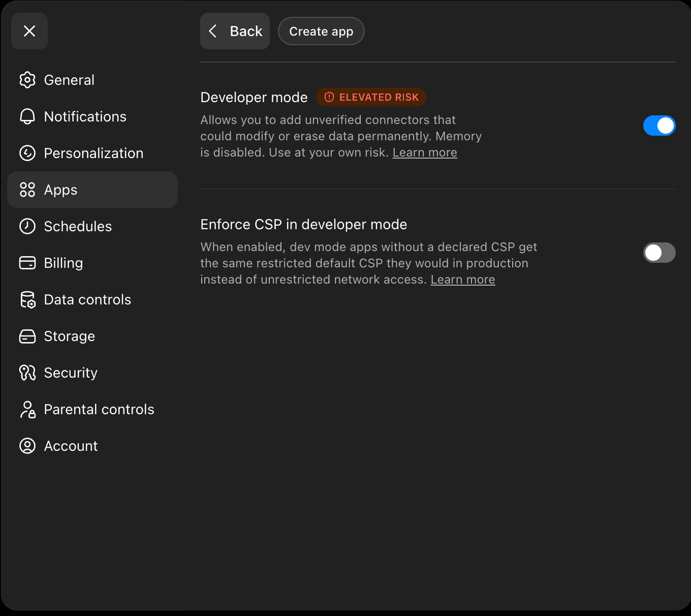
Task: Open Schedules settings
Action: coord(92,226)
